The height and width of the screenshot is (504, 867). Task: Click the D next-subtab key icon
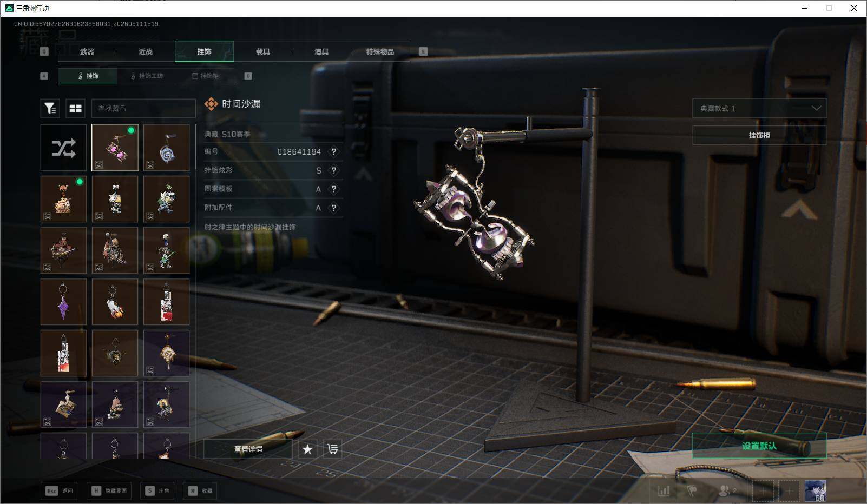point(248,76)
